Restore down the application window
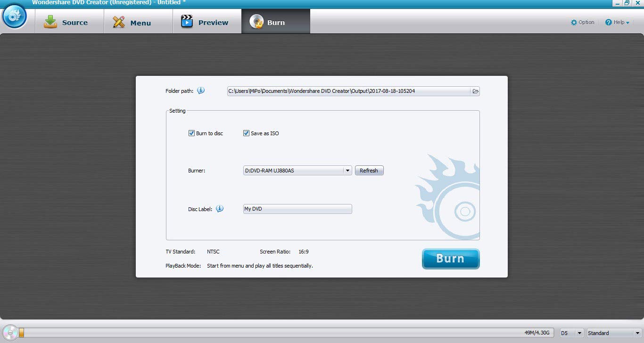Screen dimensions: 644x343 627,3
